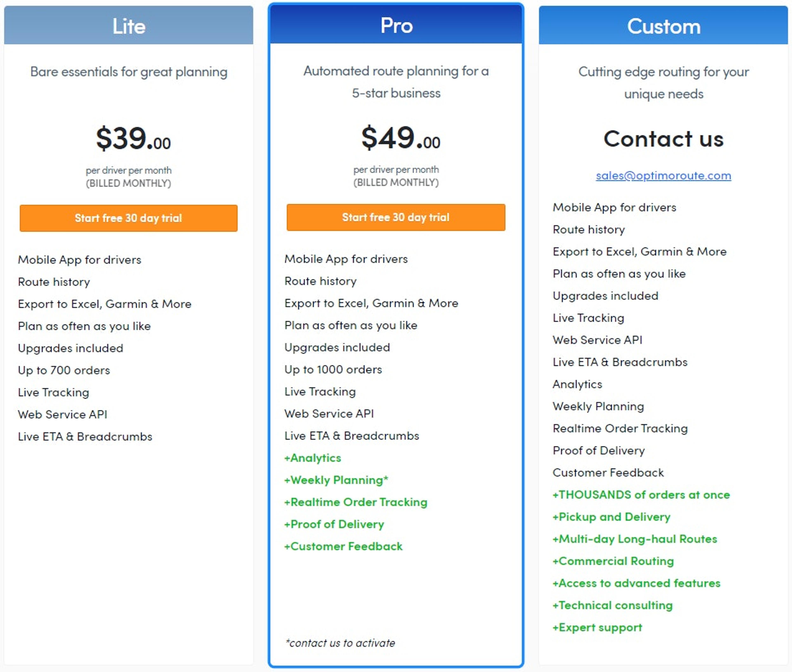Screen dimensions: 792x672
Task: Click the Contact us heading
Action: [x=663, y=139]
